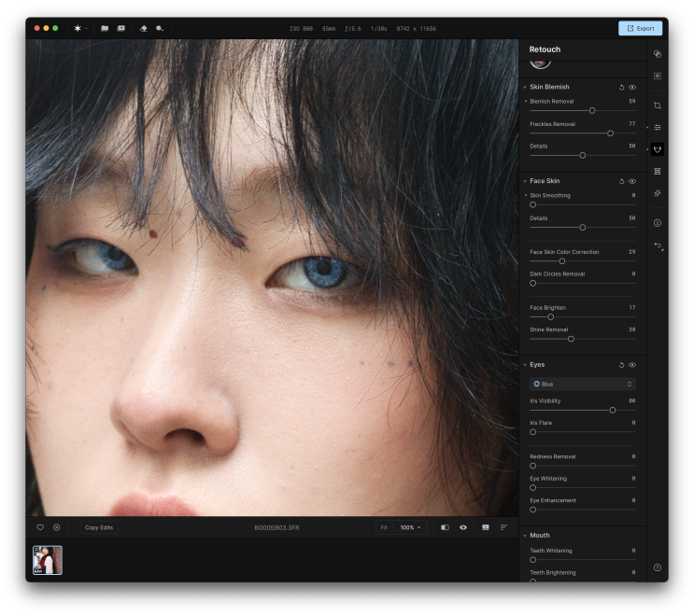Click the Iris Visibility slider handle
The width and height of the screenshot is (694, 616).
point(613,410)
